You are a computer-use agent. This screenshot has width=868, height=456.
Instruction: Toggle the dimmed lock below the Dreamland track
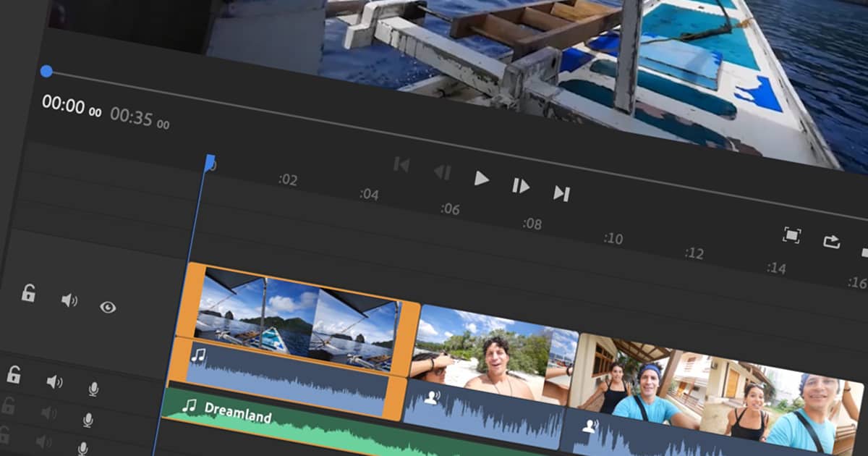pyautogui.click(x=8, y=406)
